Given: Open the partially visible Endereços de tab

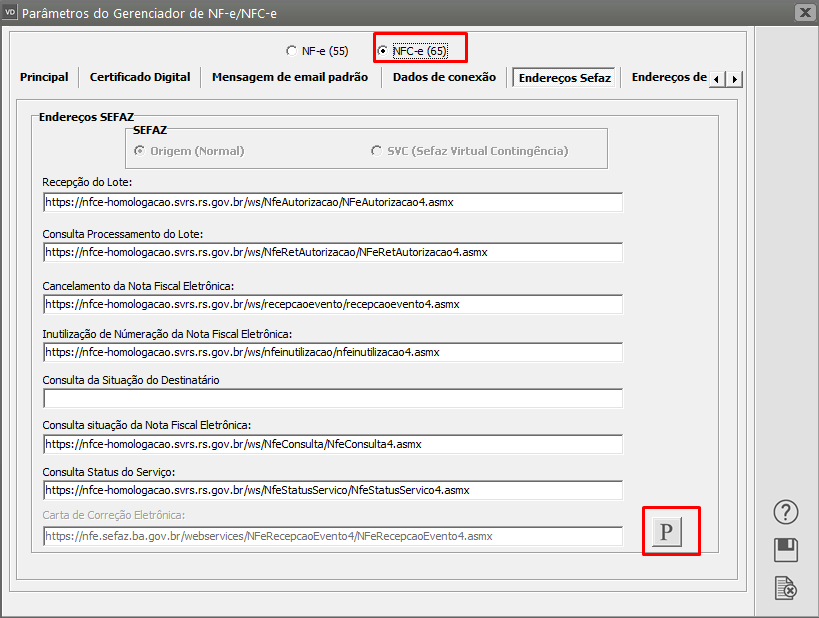Looking at the screenshot, I should pos(669,77).
